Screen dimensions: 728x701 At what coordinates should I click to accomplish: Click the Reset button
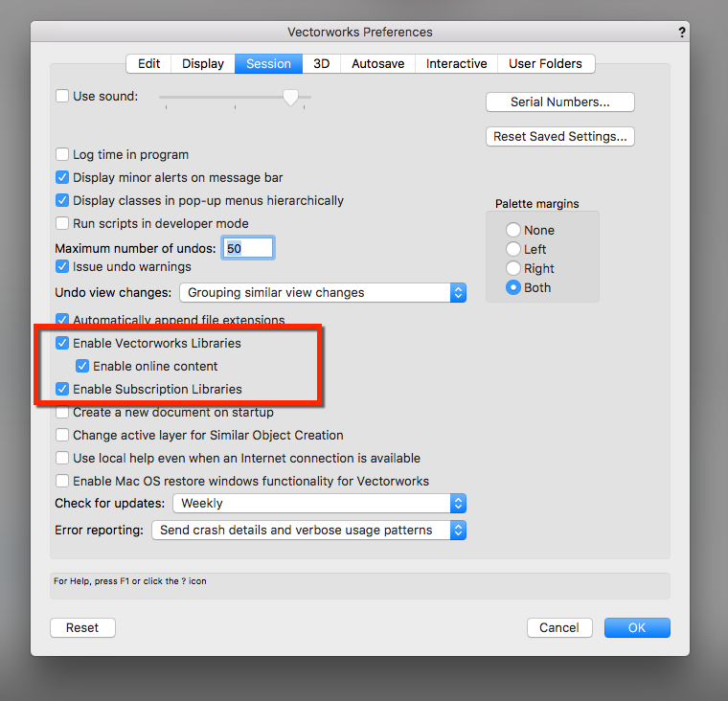(x=82, y=627)
